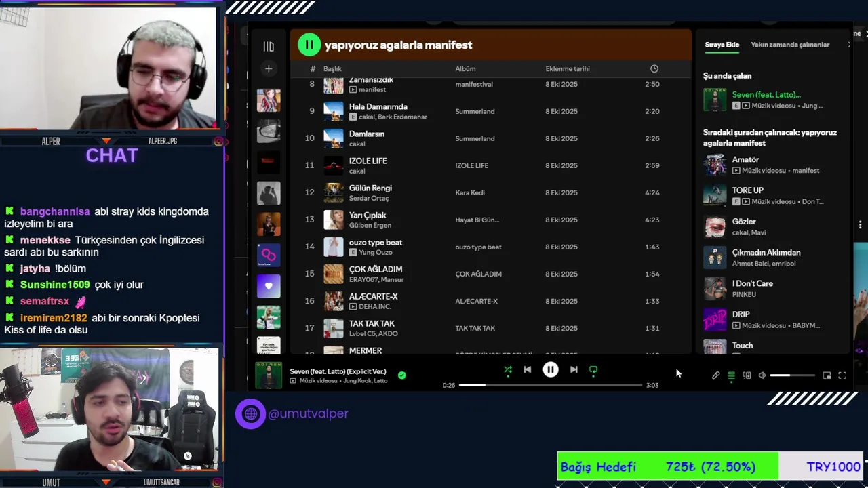Sort by the Başlık column header
Viewport: 868px width, 488px height.
(332, 68)
